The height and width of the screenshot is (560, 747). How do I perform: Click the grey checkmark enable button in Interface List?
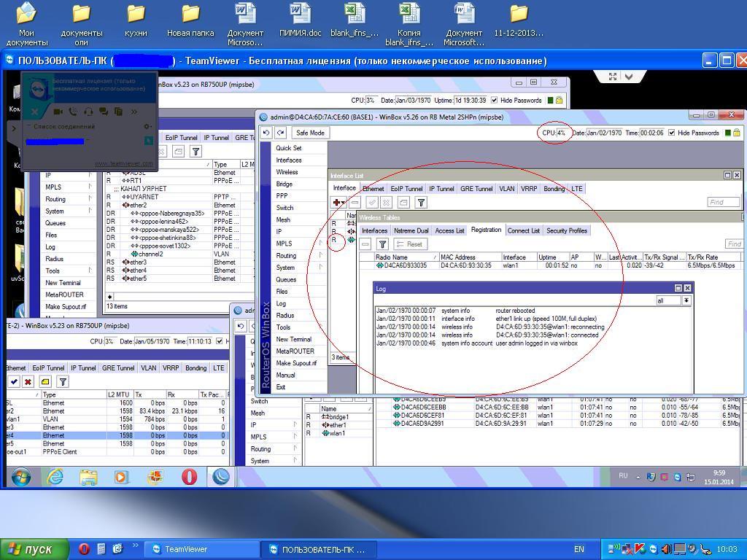click(x=372, y=203)
